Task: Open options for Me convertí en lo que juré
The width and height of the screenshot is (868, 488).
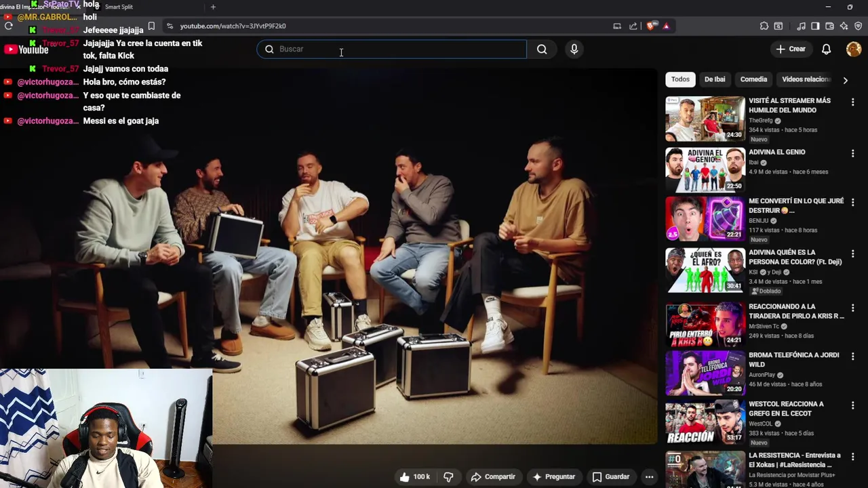Action: click(852, 202)
